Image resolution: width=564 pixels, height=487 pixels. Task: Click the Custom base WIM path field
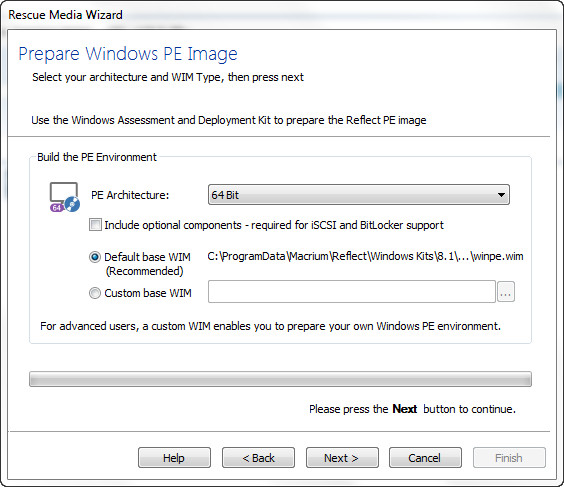point(352,292)
